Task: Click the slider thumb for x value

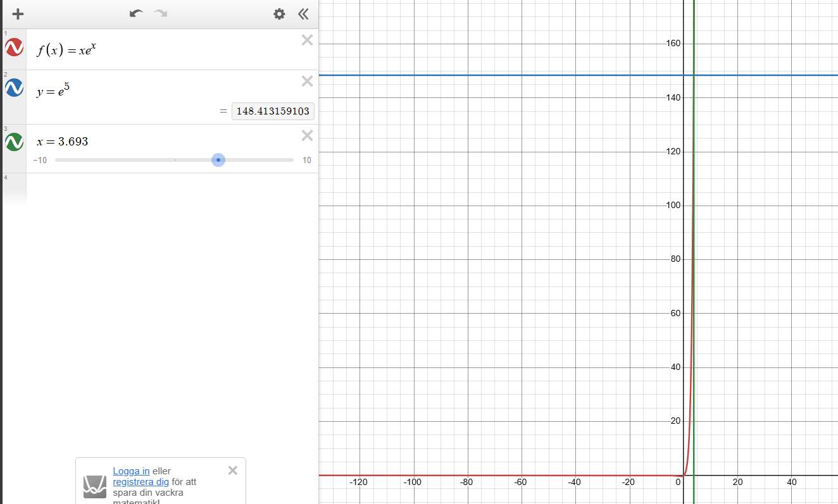Action: point(218,160)
